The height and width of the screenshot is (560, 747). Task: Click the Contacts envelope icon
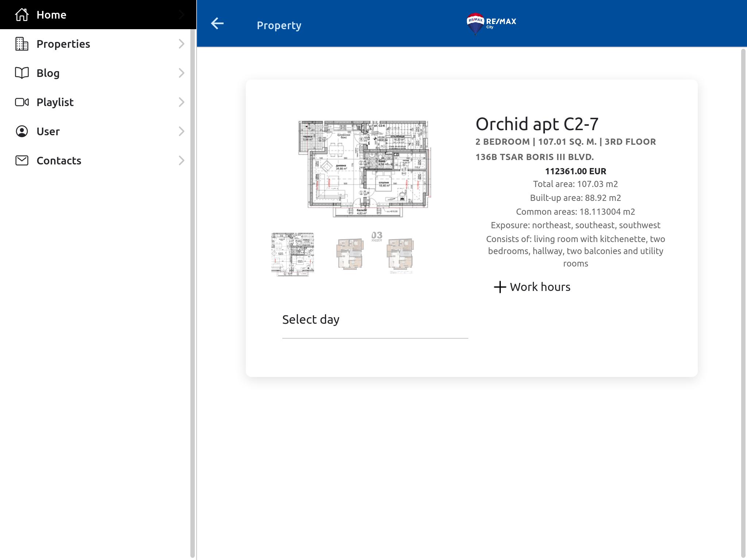22,160
